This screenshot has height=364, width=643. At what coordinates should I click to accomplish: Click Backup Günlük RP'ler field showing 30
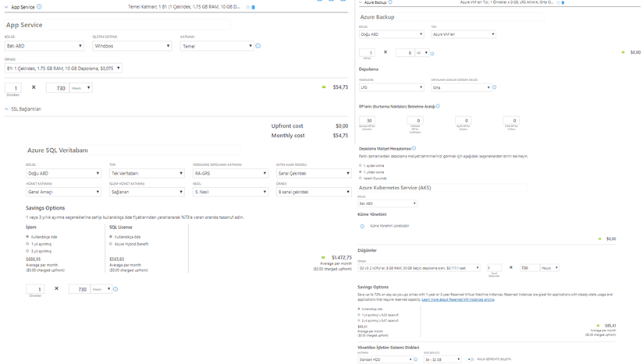[367, 120]
